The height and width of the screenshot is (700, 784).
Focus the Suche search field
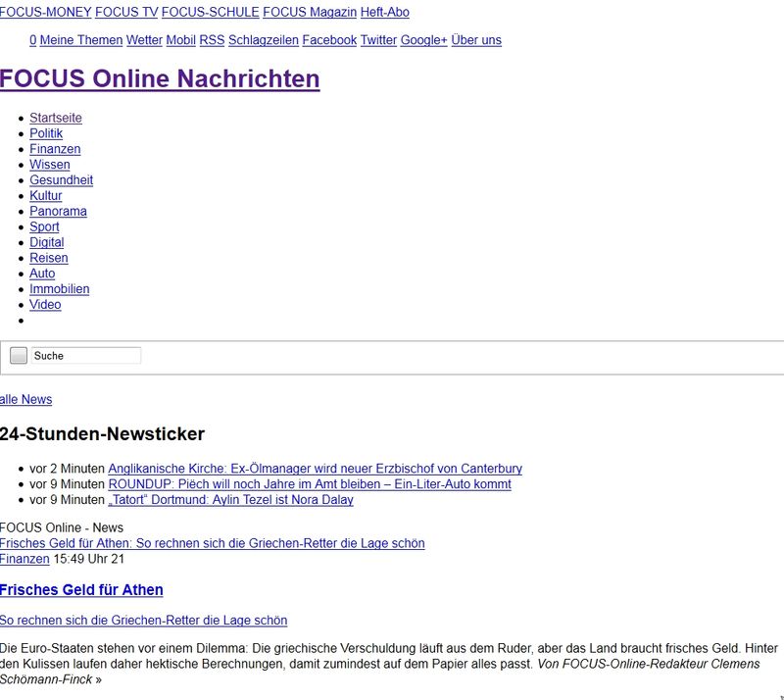coord(86,356)
